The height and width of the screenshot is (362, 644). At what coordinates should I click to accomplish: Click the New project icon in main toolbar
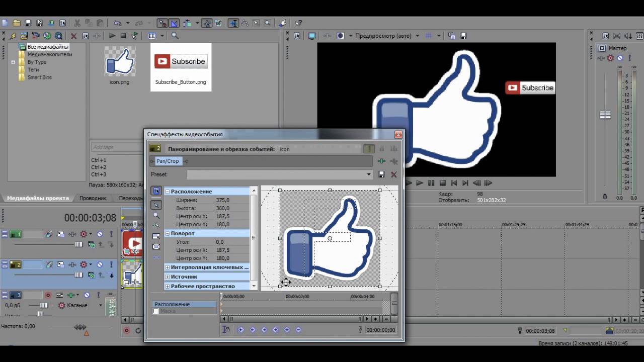5,23
